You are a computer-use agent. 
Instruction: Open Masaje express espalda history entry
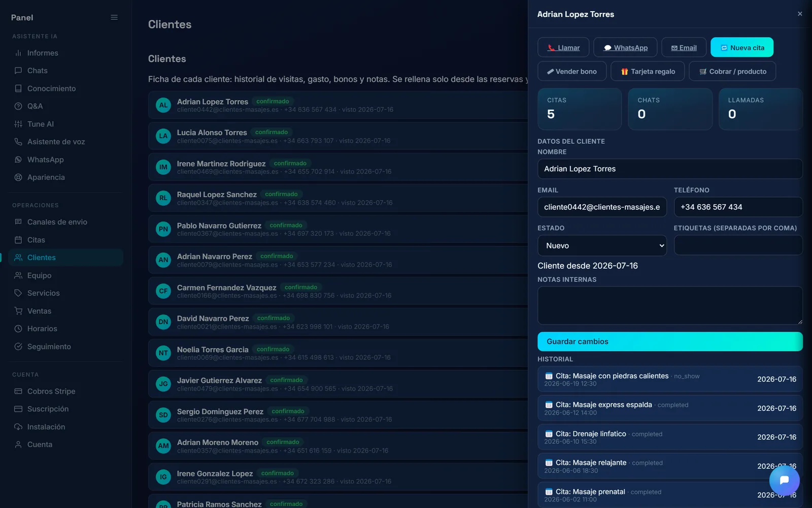click(670, 408)
